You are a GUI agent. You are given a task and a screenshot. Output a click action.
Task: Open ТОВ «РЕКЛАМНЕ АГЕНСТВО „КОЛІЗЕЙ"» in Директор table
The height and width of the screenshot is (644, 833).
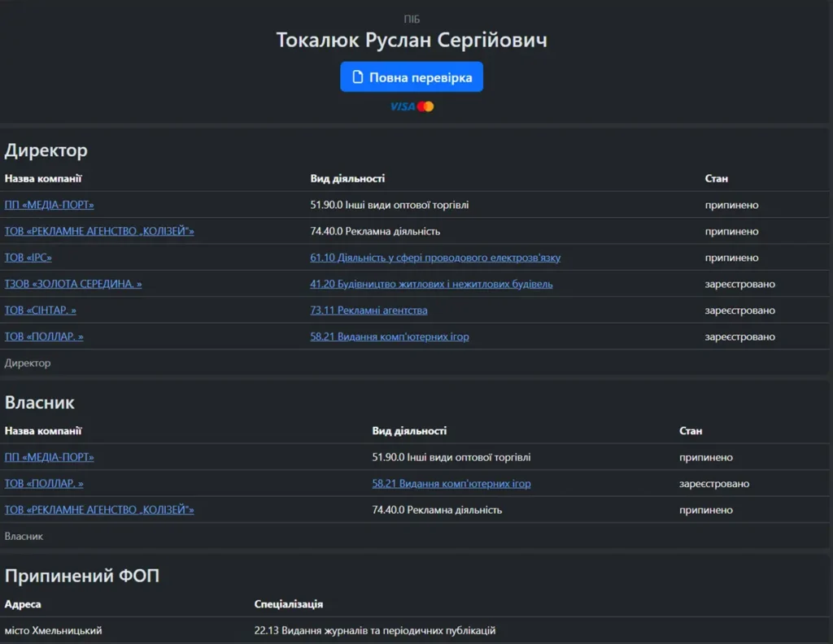(99, 231)
